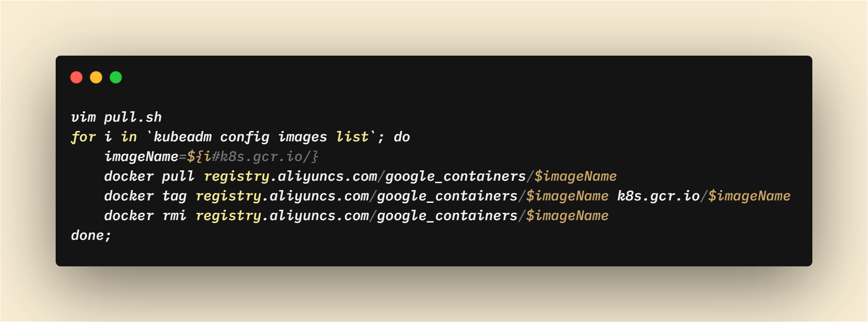
Task: Click the gray 'k8s.gcr.io/' pattern text
Action: click(265, 157)
